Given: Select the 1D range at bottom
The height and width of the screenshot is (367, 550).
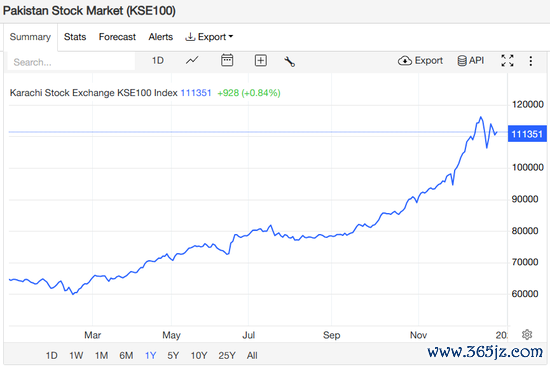Looking at the screenshot, I should 52,355.
